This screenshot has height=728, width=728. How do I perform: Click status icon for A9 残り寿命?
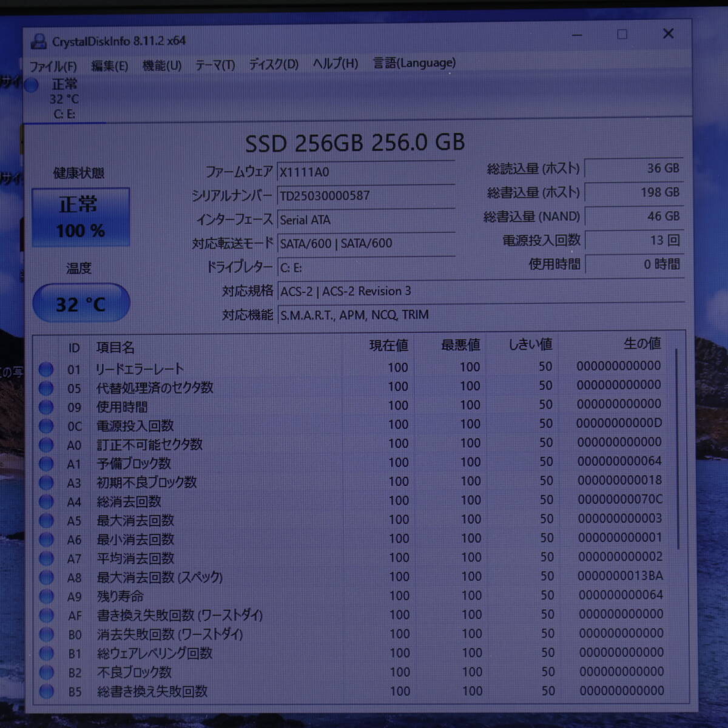click(x=46, y=596)
